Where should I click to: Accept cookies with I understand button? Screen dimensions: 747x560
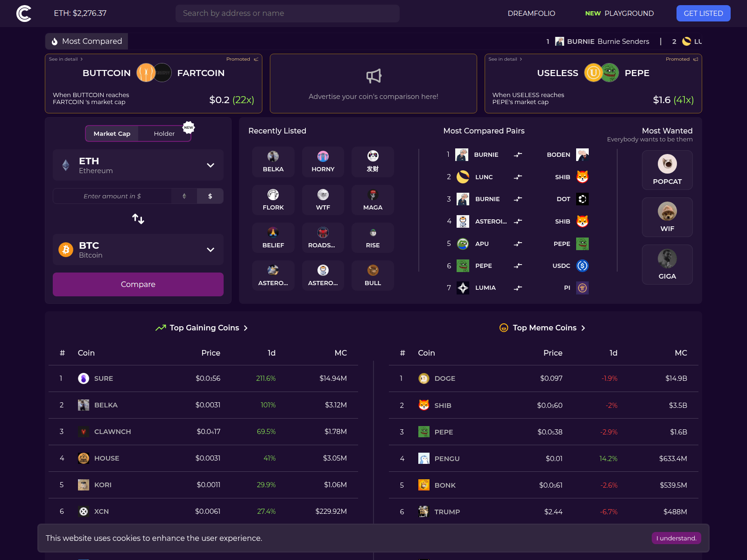[x=676, y=538]
